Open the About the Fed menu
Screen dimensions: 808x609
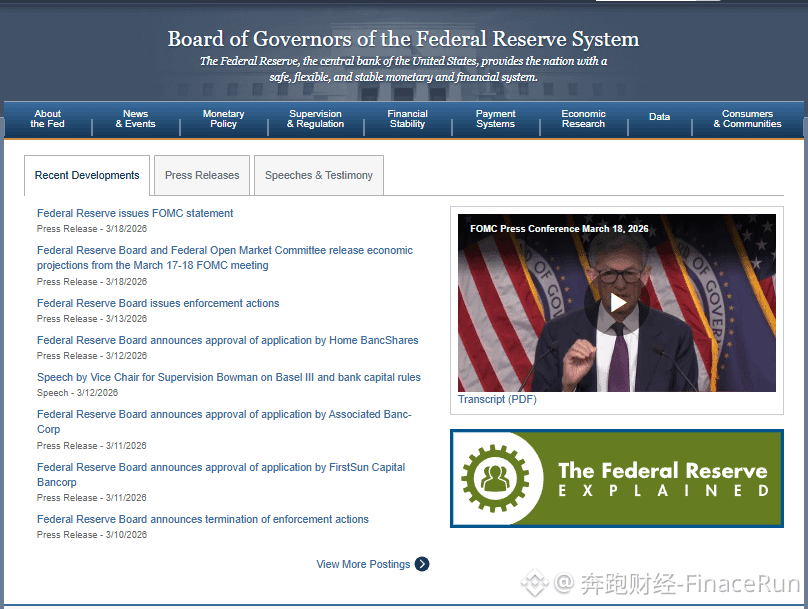(47, 119)
